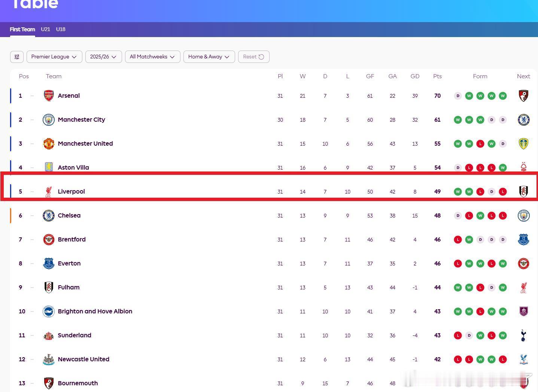Open the 2025/26 season dropdown
Viewport: 538px width, 392px height.
(103, 57)
